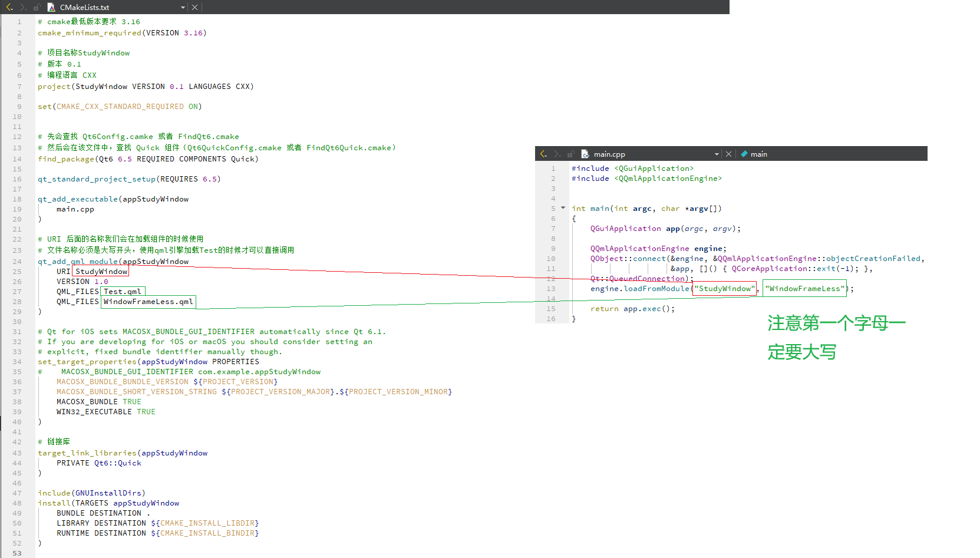Click 'qt_add_qml_module' on line 24
The image size is (980, 558).
pos(78,262)
